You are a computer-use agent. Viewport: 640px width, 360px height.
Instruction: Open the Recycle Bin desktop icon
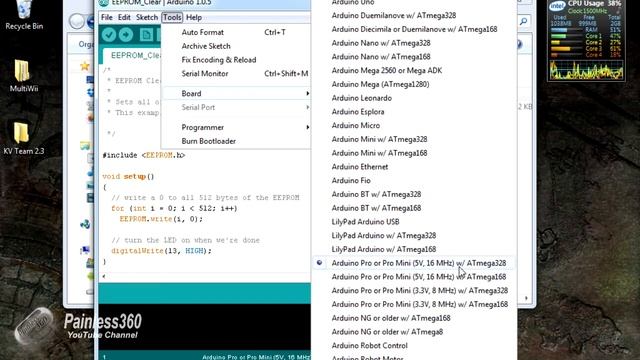(24, 16)
